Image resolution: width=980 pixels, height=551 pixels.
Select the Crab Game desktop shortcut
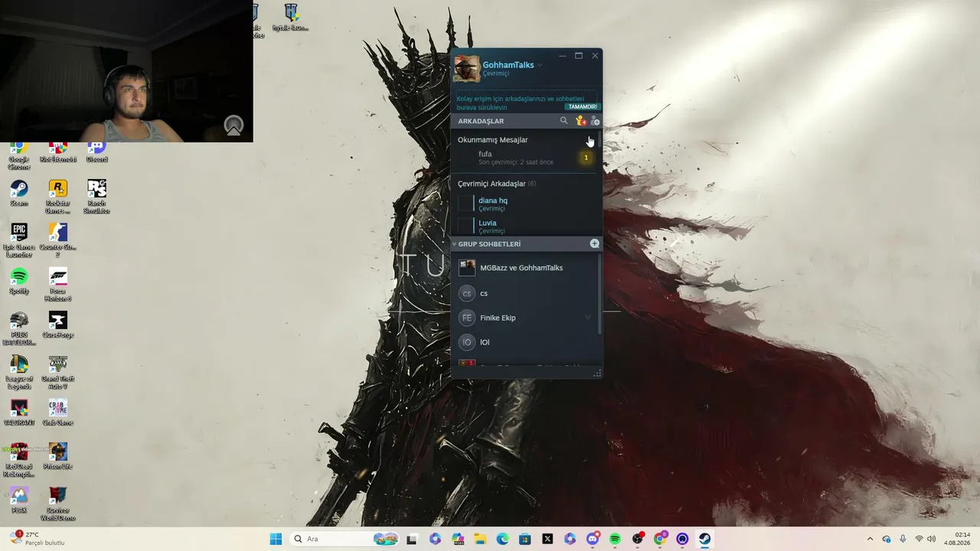click(x=57, y=412)
